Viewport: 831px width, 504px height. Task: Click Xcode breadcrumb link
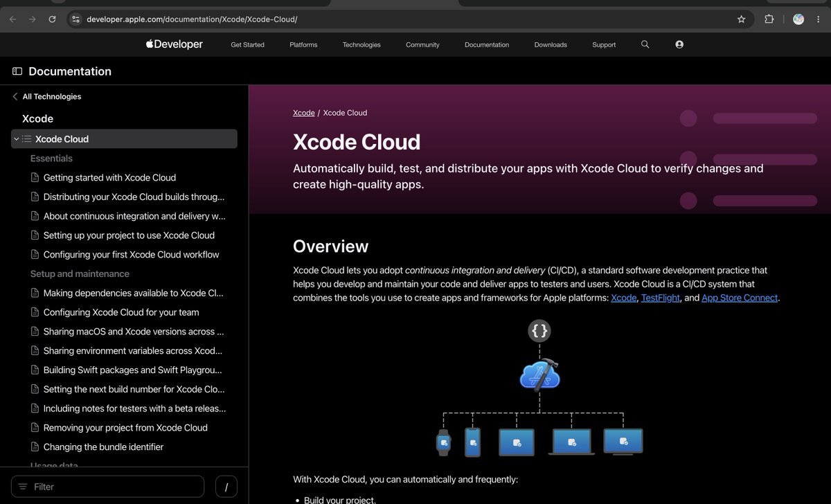[x=304, y=113]
